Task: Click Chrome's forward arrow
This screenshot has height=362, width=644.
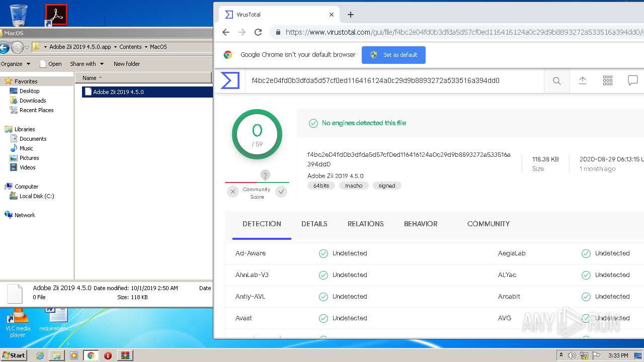Action: 242,32
